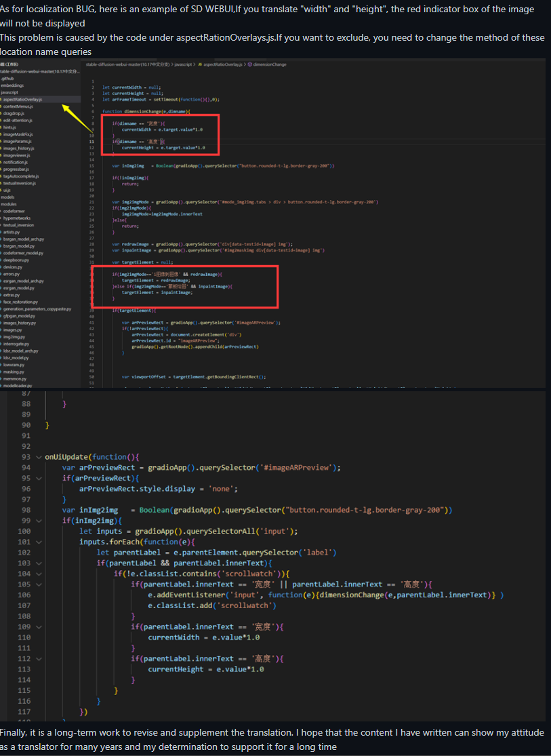Collapse the fold chevron at line 103
Screen dimensions: 551x756
(x=39, y=563)
